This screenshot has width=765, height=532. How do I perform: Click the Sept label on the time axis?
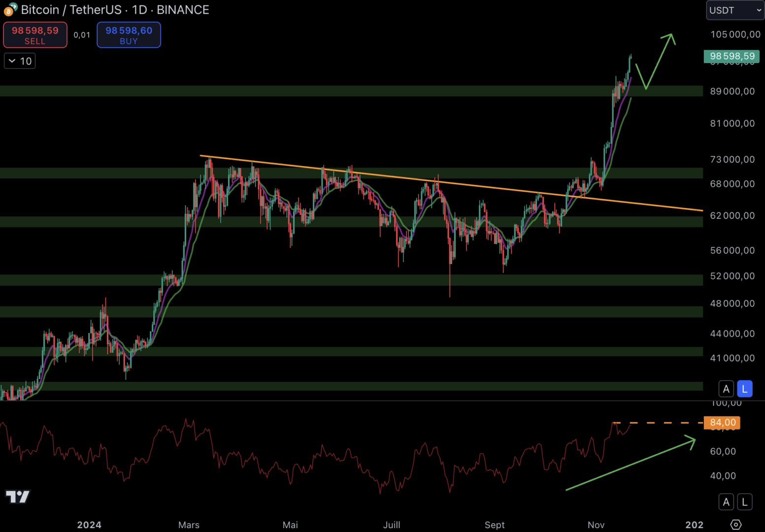click(x=495, y=525)
